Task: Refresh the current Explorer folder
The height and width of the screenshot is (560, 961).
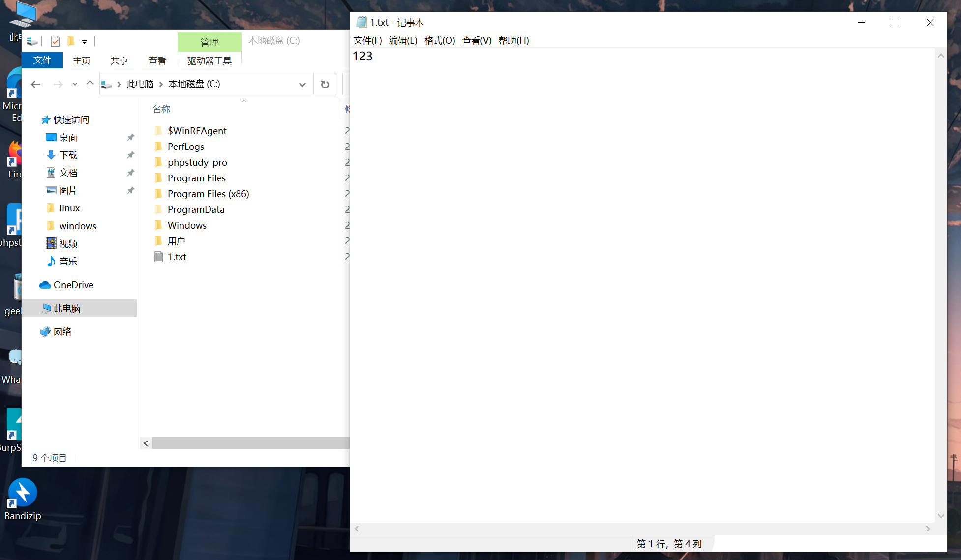Action: point(325,85)
